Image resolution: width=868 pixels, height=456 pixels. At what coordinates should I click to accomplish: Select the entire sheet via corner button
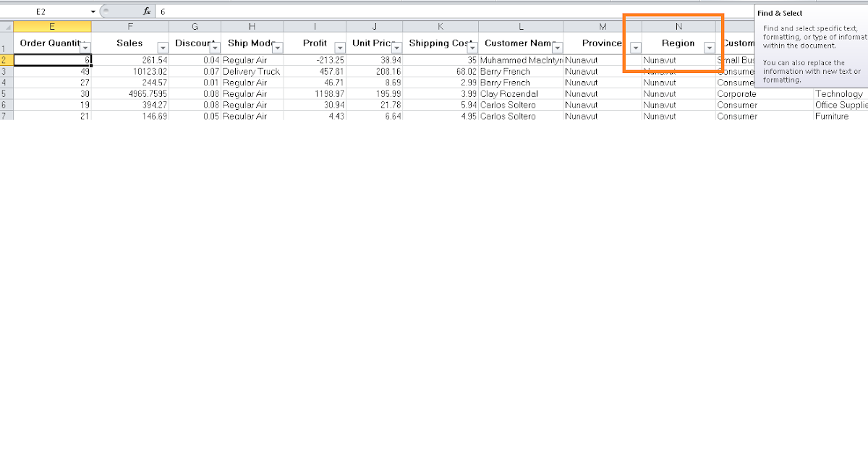pyautogui.click(x=7, y=27)
